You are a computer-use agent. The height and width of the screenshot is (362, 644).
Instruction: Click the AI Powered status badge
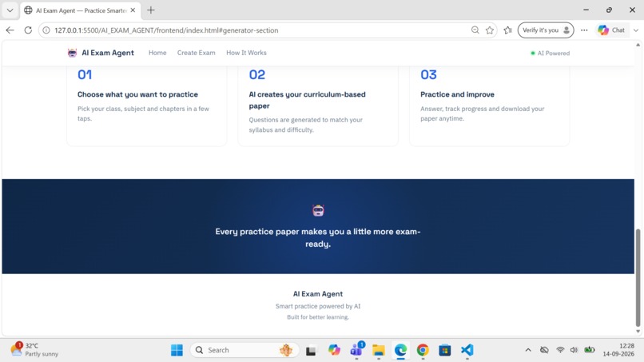tap(550, 53)
